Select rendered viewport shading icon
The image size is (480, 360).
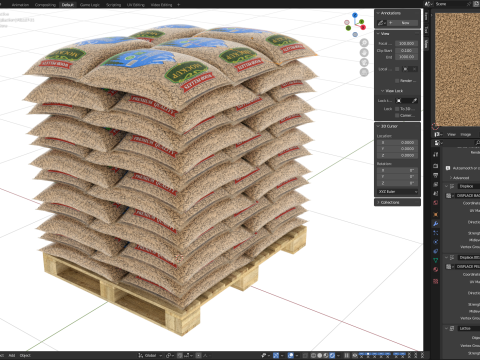(332, 355)
